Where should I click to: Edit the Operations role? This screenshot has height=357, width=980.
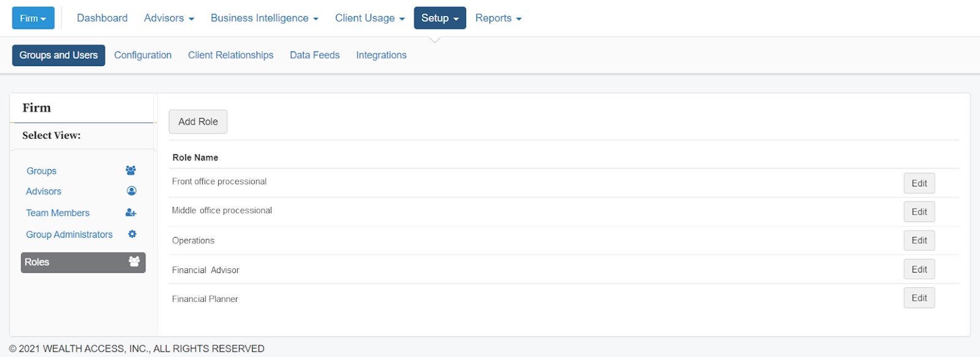tap(919, 241)
